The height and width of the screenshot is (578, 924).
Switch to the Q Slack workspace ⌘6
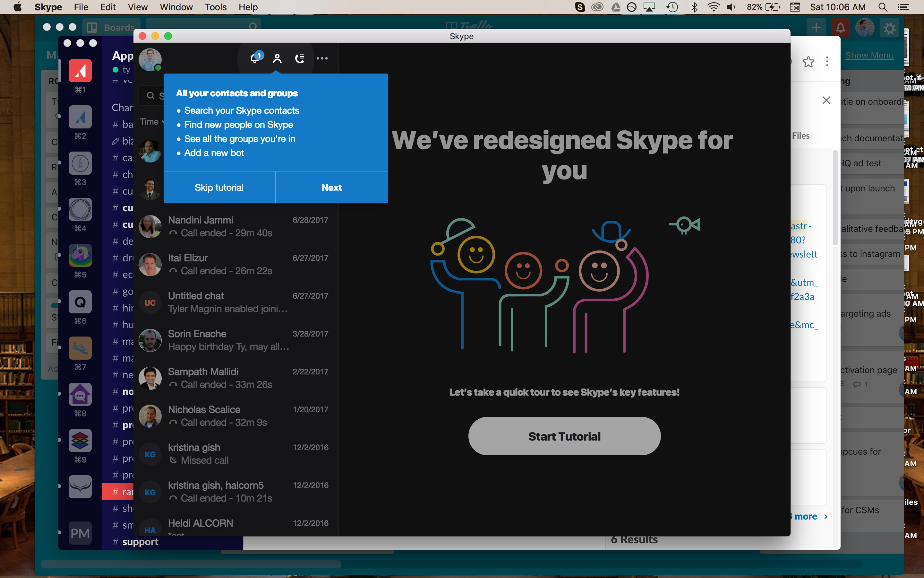pos(80,302)
